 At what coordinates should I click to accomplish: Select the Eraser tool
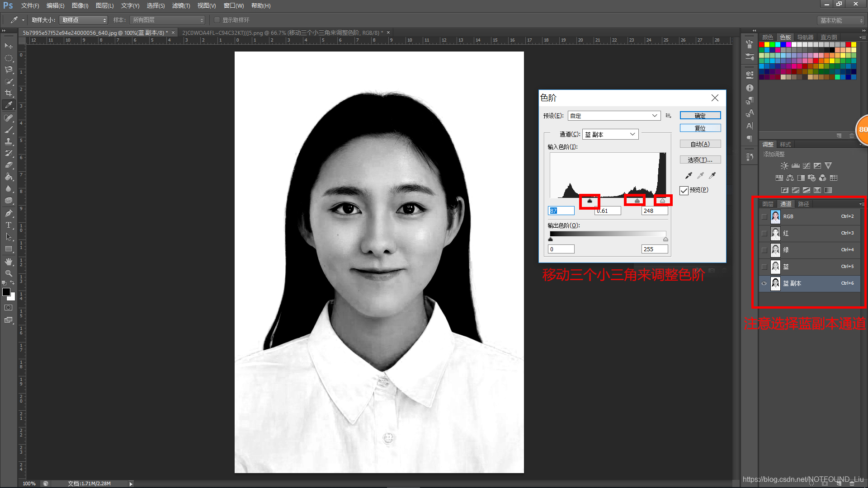9,164
